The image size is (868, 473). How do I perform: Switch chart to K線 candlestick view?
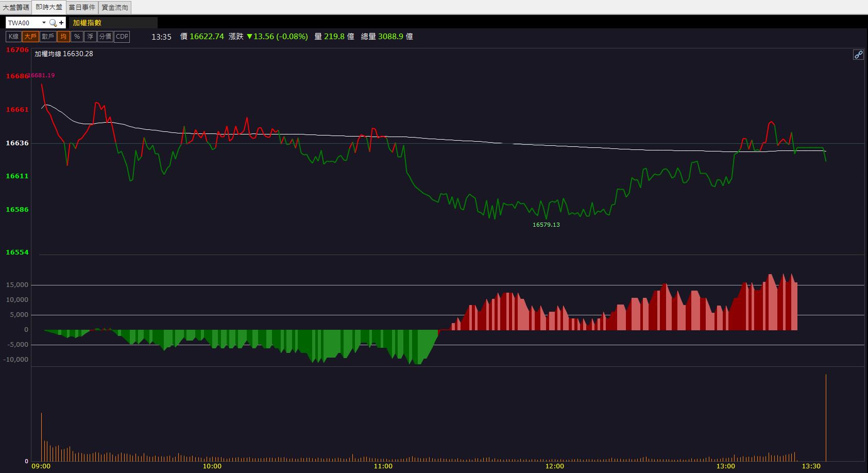(x=13, y=37)
